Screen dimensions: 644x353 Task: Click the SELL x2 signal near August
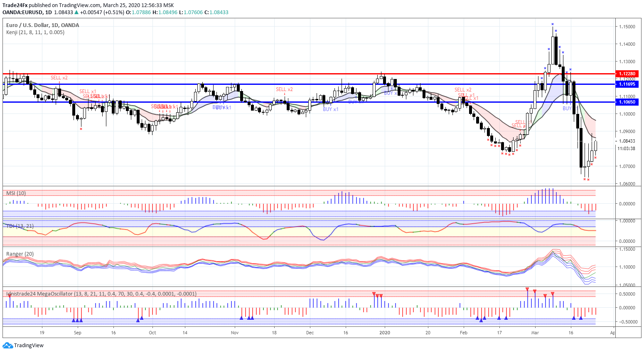(59, 78)
